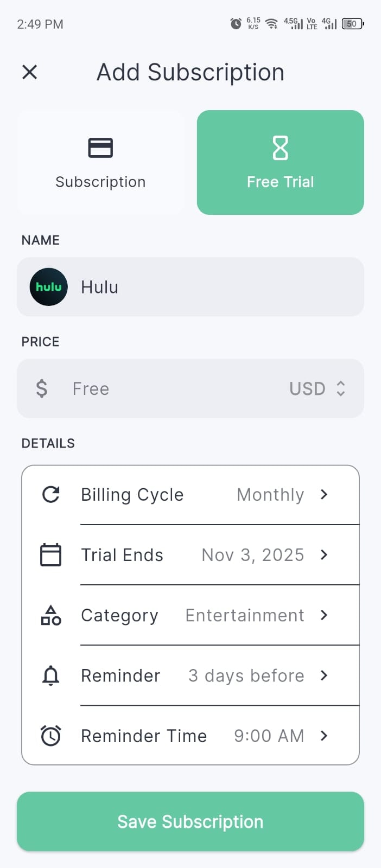
Task: Open the Trial Ends date picker
Action: click(x=323, y=554)
